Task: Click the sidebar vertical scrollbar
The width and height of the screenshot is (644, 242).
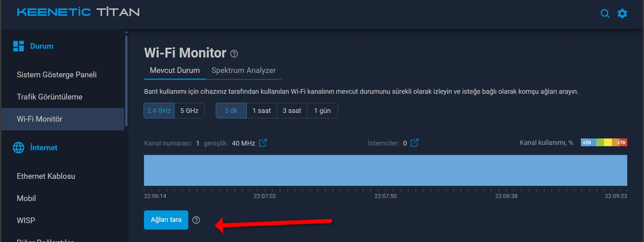Action: pos(126,81)
